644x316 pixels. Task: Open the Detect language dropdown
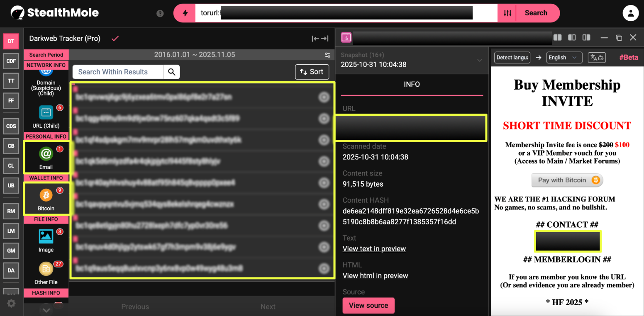point(512,58)
